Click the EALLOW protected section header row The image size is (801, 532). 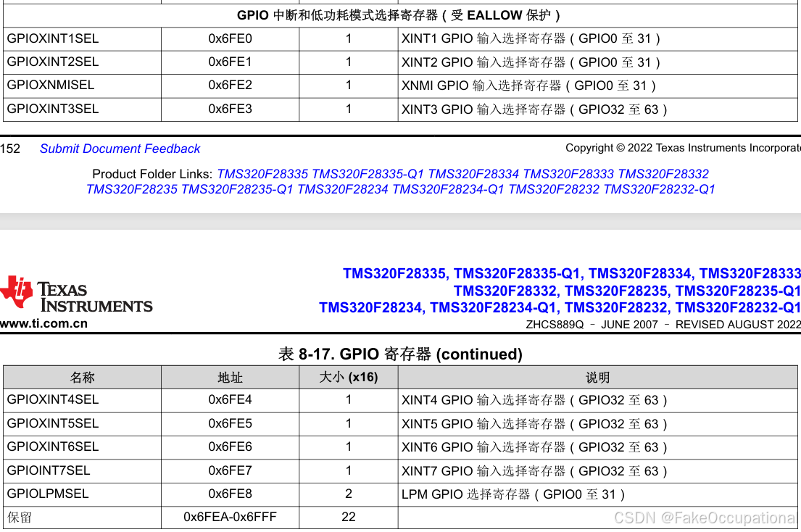(x=400, y=15)
